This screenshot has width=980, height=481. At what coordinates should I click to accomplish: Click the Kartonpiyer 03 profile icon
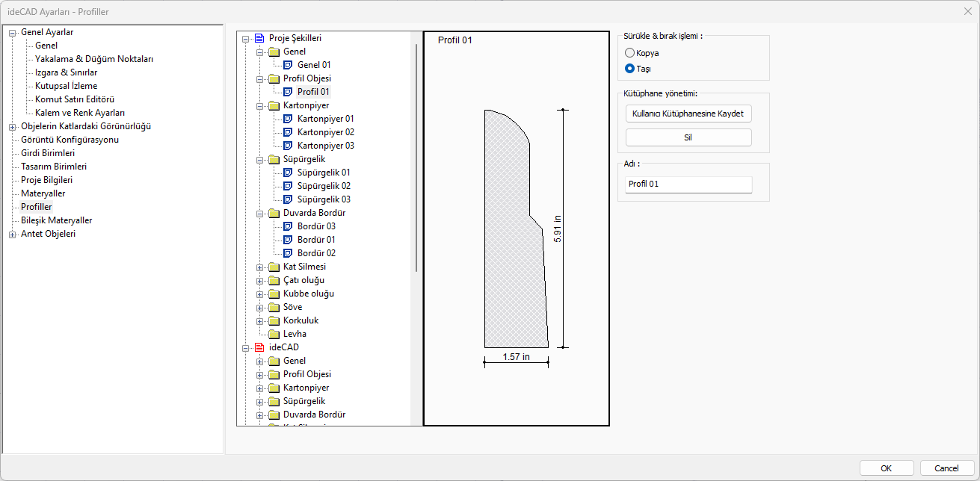click(x=288, y=146)
